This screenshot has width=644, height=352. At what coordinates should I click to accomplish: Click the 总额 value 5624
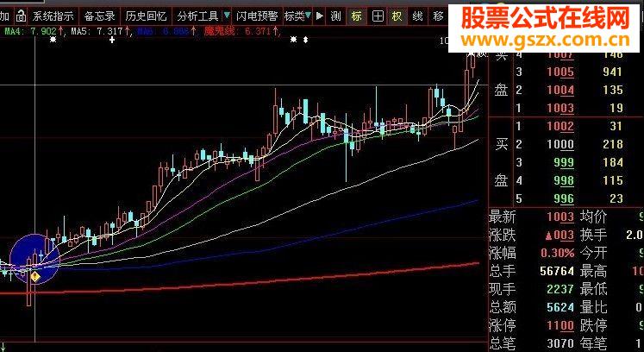click(560, 307)
